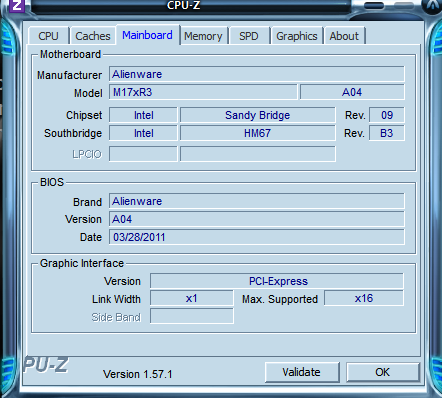Click the OK button
The width and height of the screenshot is (442, 398).
pyautogui.click(x=382, y=372)
